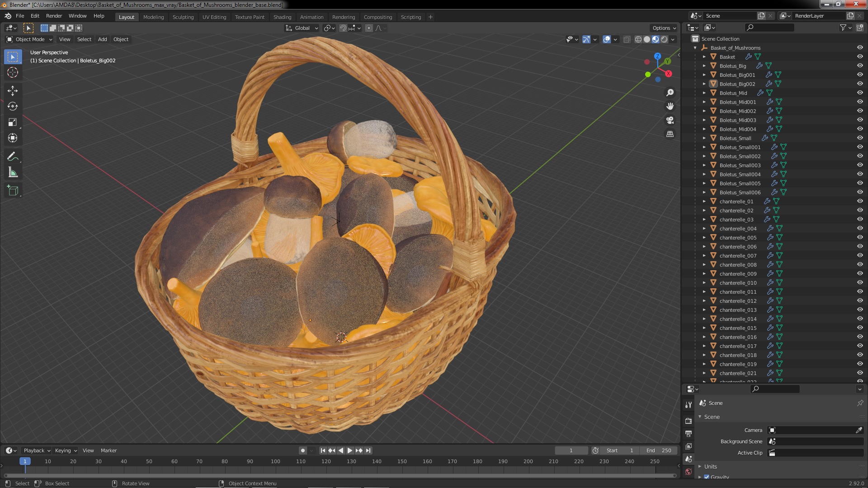Screen dimensions: 868x488
Task: Click the current frame number field
Action: 571,450
